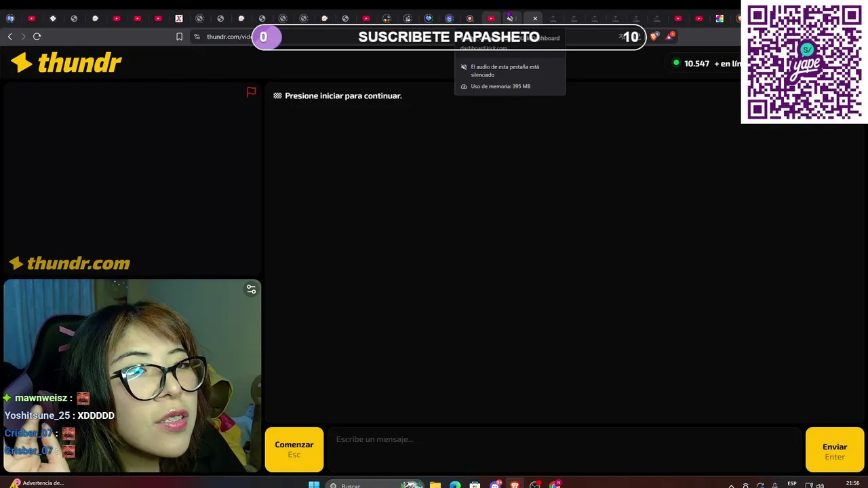Click the bookmark icon in the address bar
Viewport: 868px width, 488px height.
click(179, 37)
